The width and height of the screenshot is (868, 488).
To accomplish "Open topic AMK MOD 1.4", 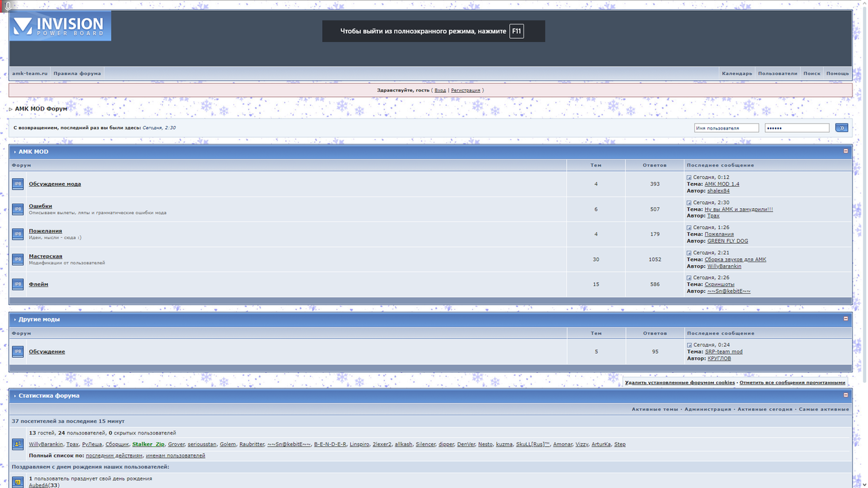I will click(722, 184).
